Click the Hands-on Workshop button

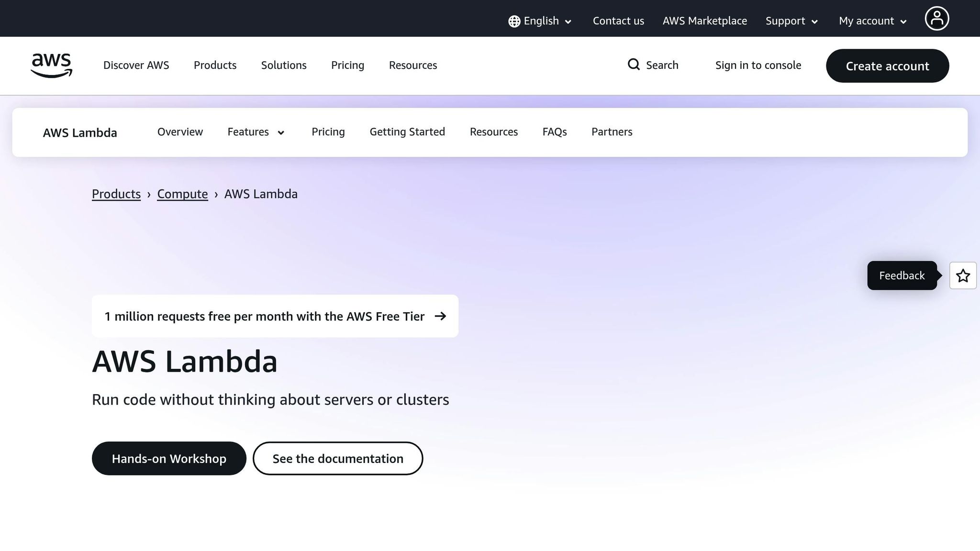(x=169, y=458)
